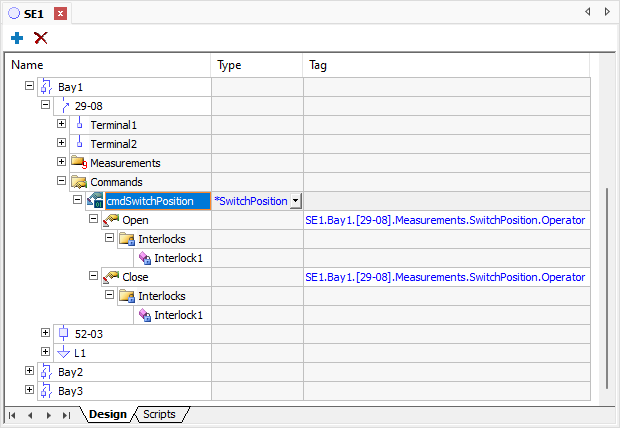Click the Type column header
This screenshot has height=428, width=620.
tap(257, 65)
